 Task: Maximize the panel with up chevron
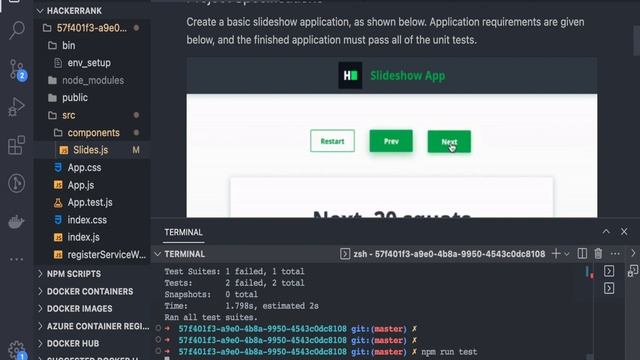click(x=606, y=231)
